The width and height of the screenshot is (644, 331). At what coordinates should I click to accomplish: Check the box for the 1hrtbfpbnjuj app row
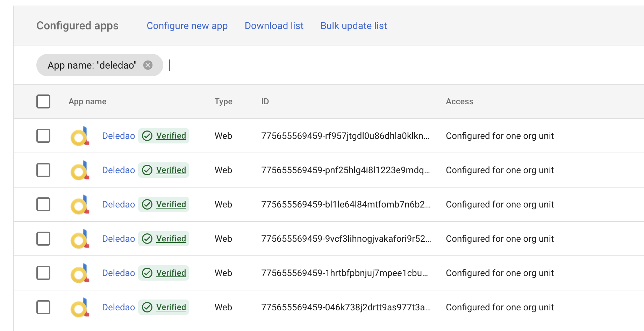tap(43, 273)
